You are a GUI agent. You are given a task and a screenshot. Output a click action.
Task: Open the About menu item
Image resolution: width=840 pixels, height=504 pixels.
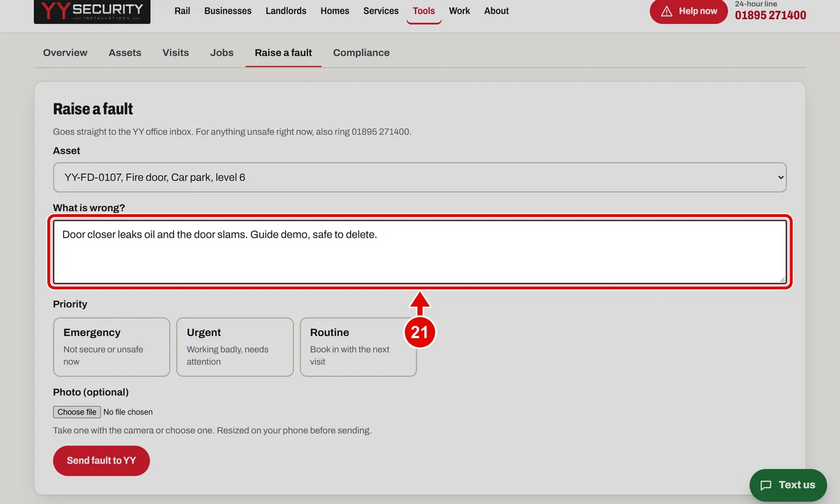[x=496, y=11]
